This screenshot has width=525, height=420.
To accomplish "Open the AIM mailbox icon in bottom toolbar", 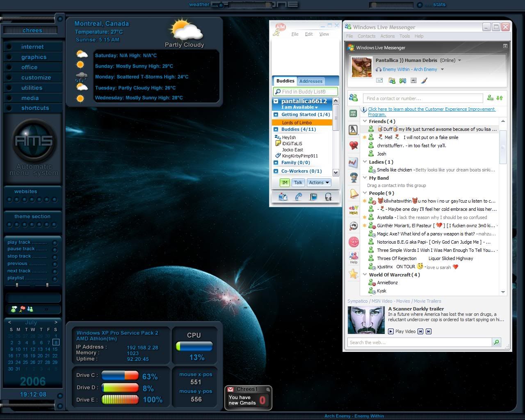I will (283, 197).
